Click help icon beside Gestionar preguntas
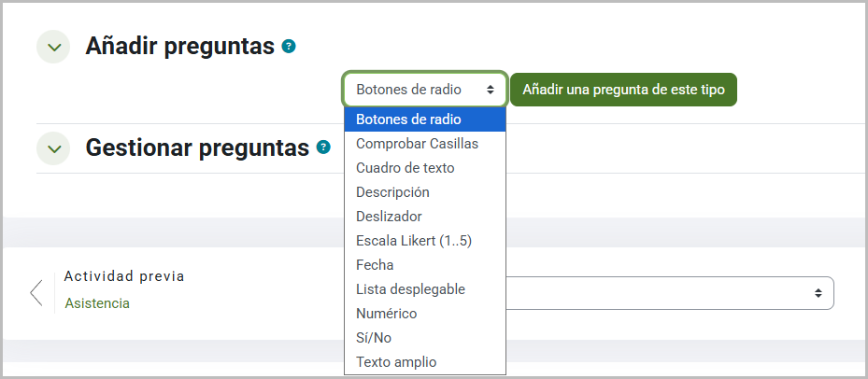Viewport: 868px width, 379px height. (x=323, y=147)
